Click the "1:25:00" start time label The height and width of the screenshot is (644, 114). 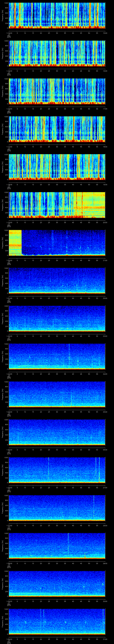click(x=9, y=450)
